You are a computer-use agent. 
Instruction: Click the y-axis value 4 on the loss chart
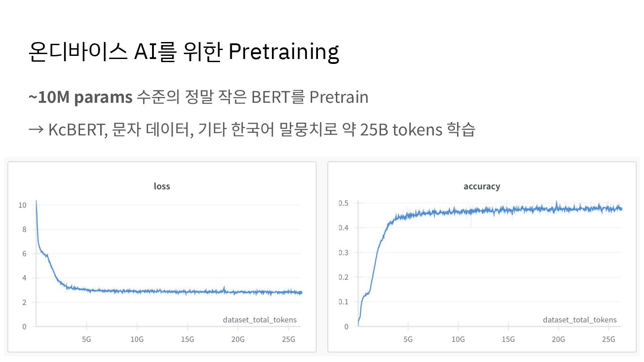(x=24, y=278)
